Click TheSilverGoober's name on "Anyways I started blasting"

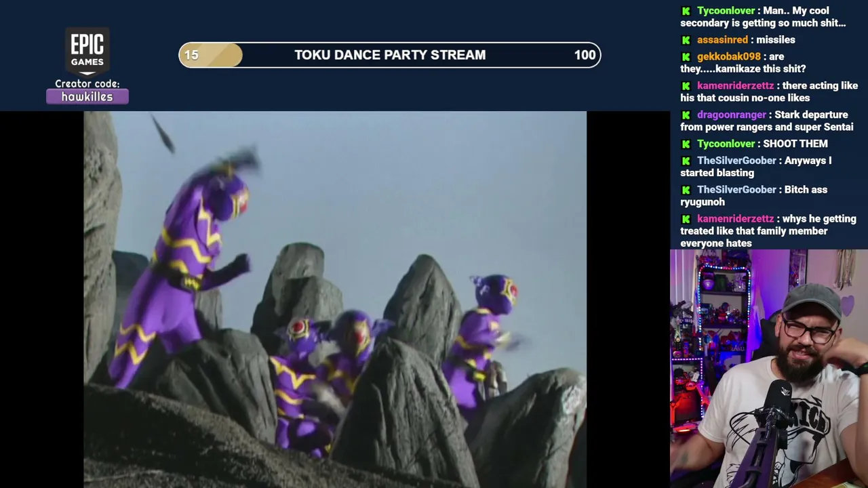click(736, 161)
